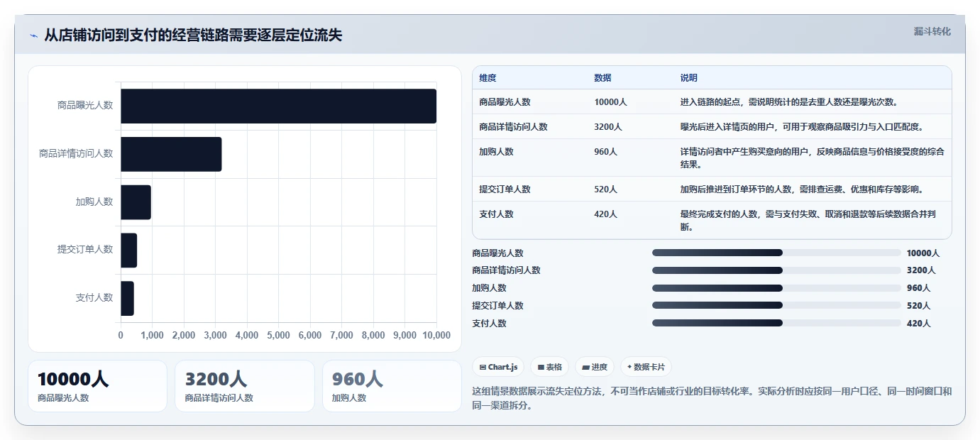The width and height of the screenshot is (980, 440).
Task: Click the description starting 进入链路的起点
Action: pyautogui.click(x=789, y=102)
